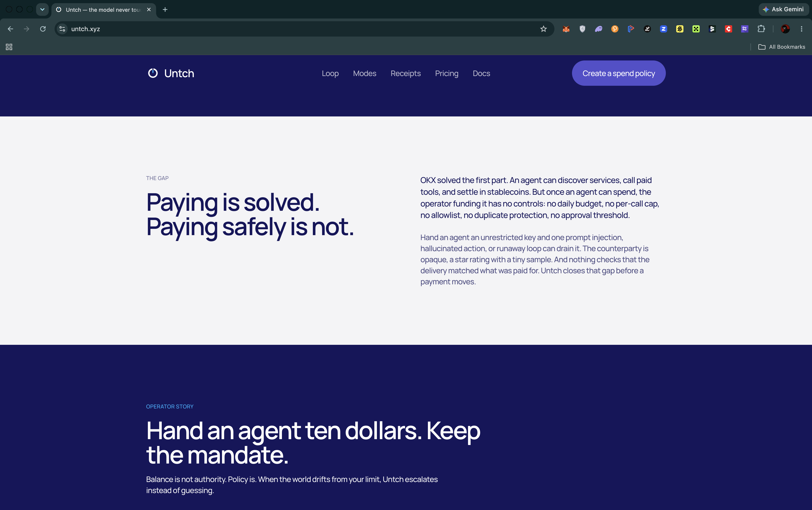
Task: Open a new tab with plus button
Action: point(165,9)
